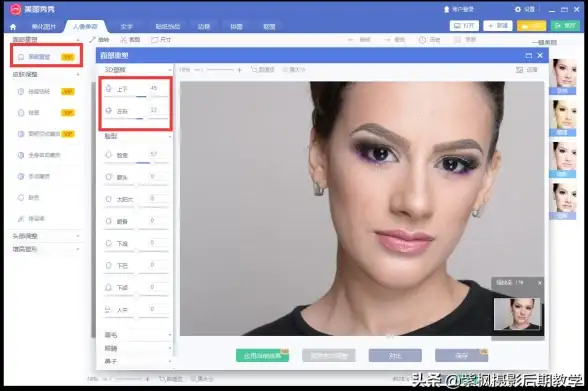This screenshot has width=588, height=391.
Task: Go to the home screen via house icon
Action: 13,27
